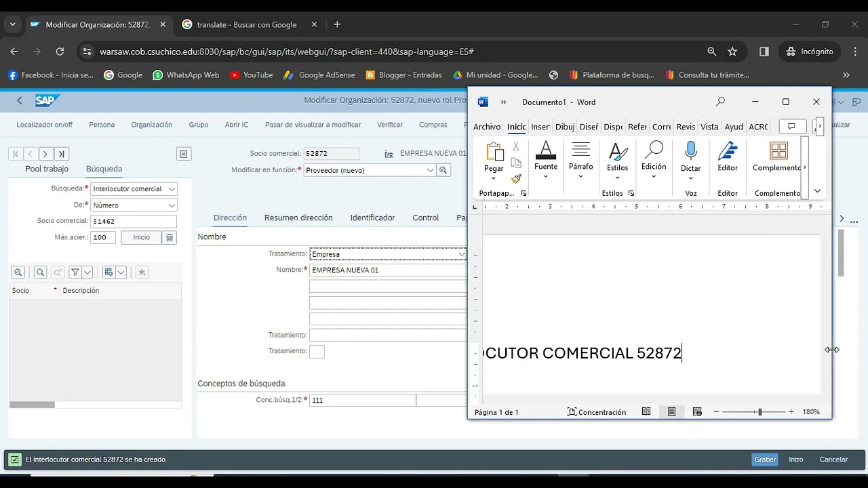The image size is (868, 488).
Task: Click the Inicio search button
Action: pos(141,237)
